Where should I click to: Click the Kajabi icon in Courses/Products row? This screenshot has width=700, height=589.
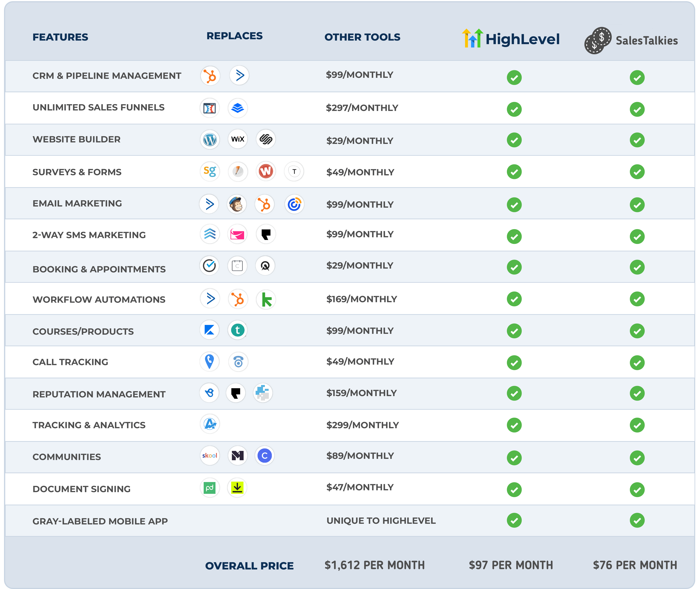[x=209, y=330]
